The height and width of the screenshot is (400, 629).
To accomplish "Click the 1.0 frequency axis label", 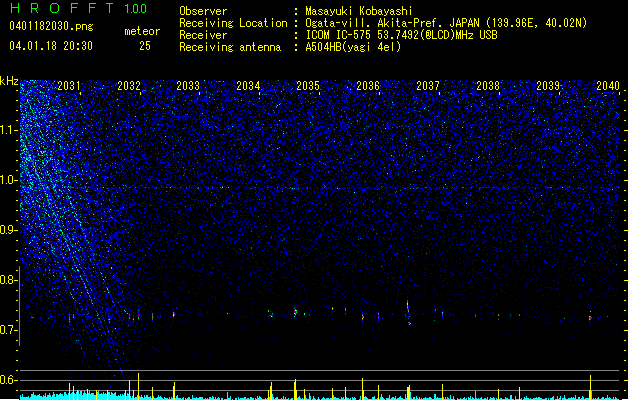I will coord(9,180).
